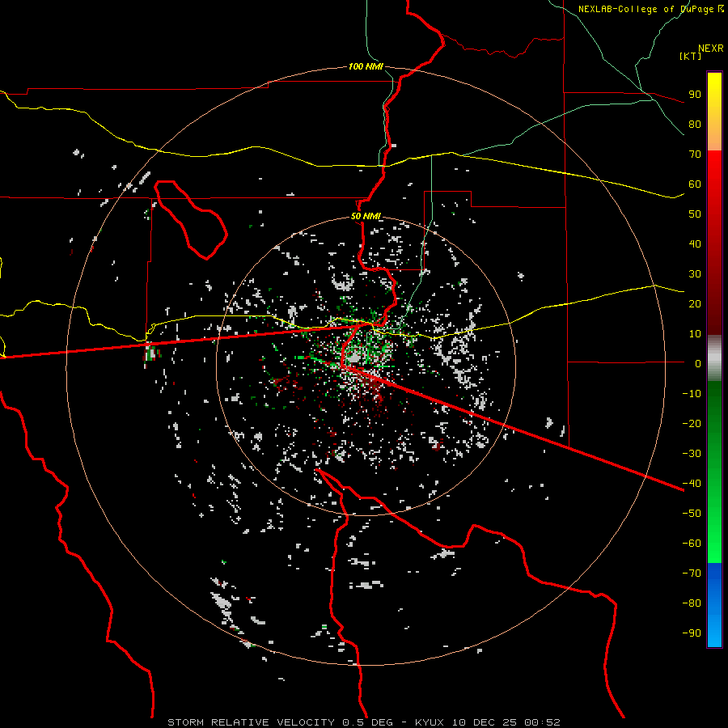The image size is (728, 728).
Task: Click the -30 value on the color scale
Action: (x=692, y=454)
